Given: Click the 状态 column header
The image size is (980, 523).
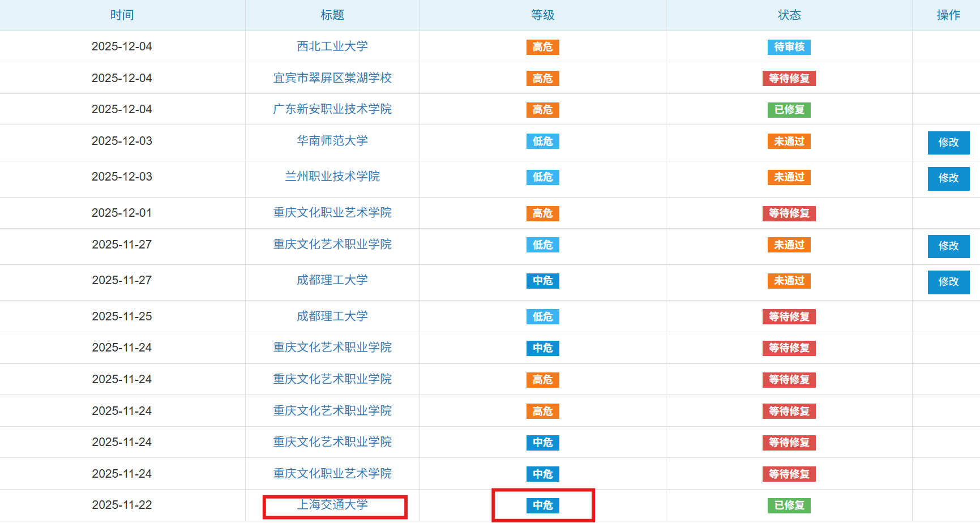Looking at the screenshot, I should [x=789, y=15].
